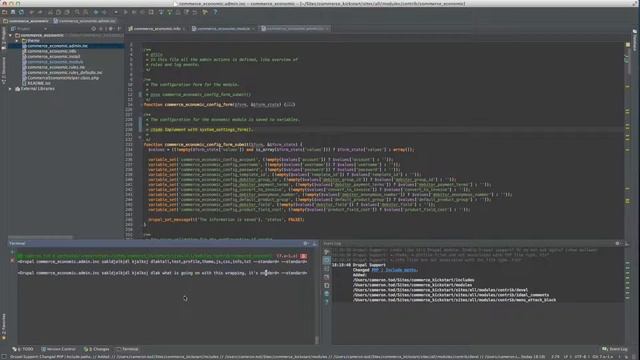
Task: Select commerce_economic.admin.inc in the project tree
Action: click(58, 46)
